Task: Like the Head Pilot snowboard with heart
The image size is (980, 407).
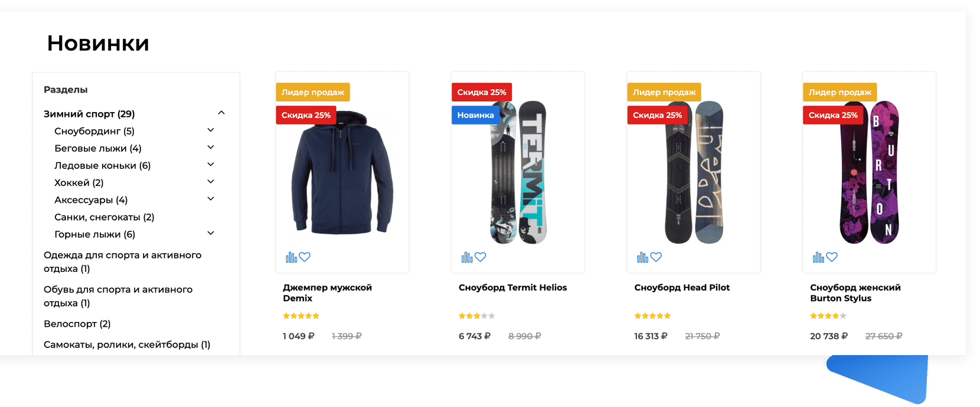Action: coord(656,257)
